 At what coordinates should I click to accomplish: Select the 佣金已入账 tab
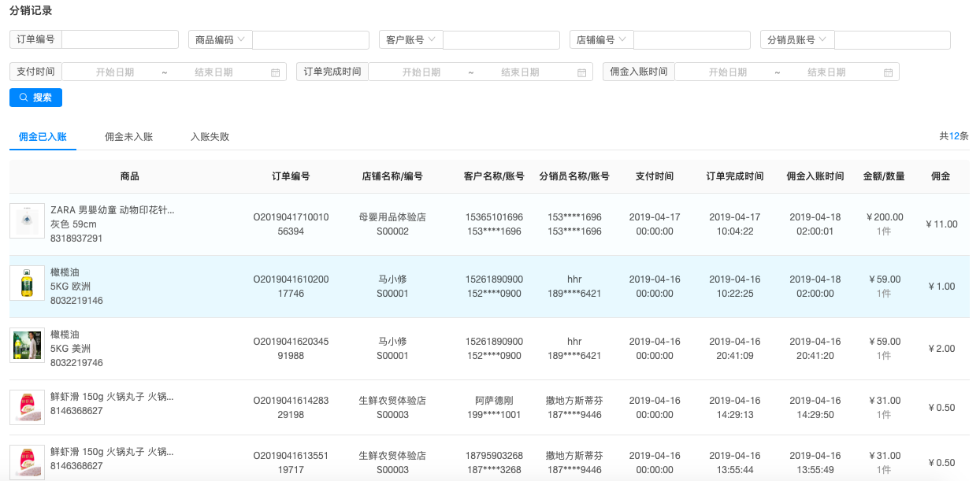tap(43, 137)
